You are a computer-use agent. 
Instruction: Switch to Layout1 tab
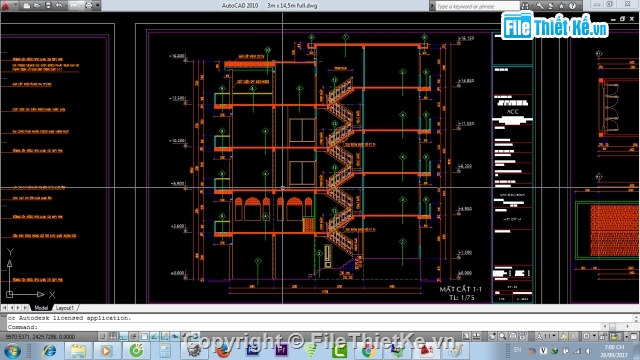click(x=64, y=308)
